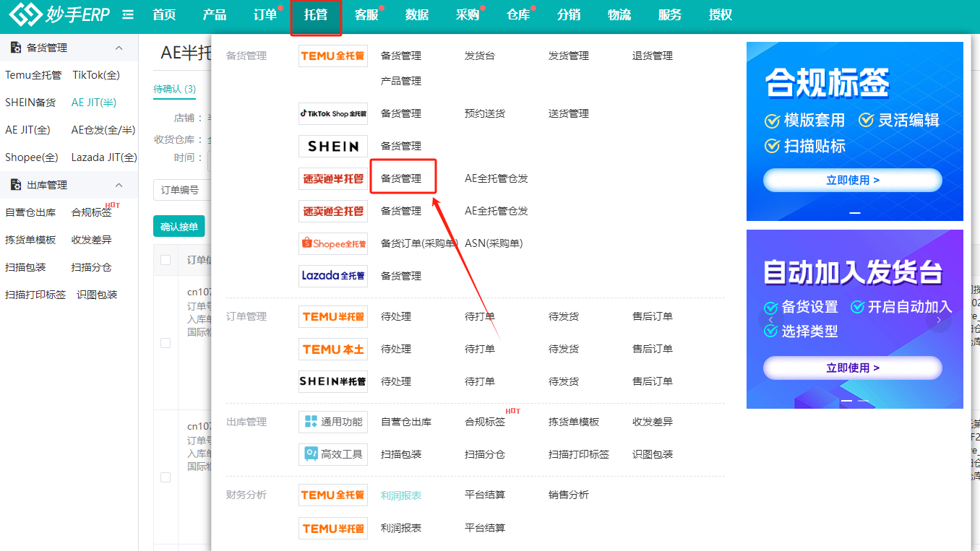The height and width of the screenshot is (551, 980).
Task: Click 立即使用 on 自动加入发货台 banner
Action: tap(853, 368)
